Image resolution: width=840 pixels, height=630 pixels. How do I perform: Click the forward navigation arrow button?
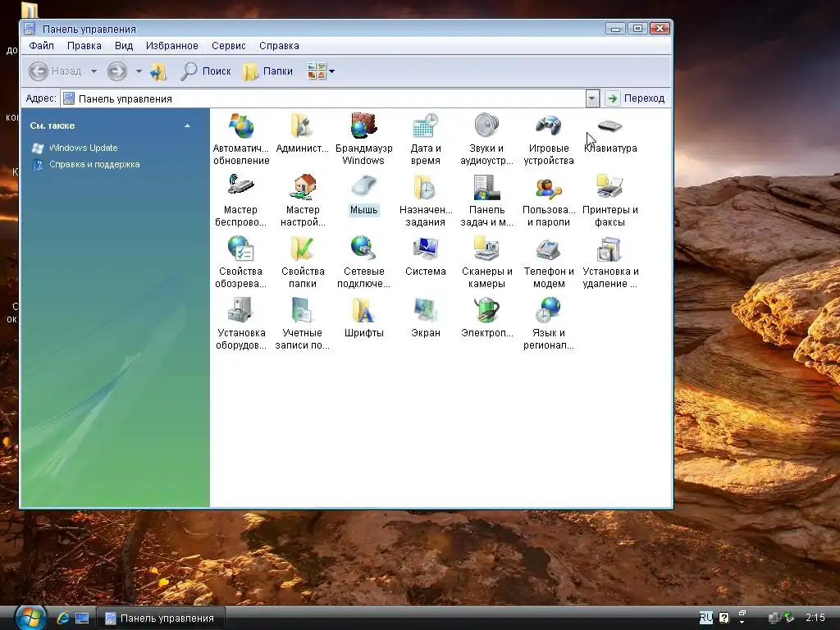click(x=117, y=71)
